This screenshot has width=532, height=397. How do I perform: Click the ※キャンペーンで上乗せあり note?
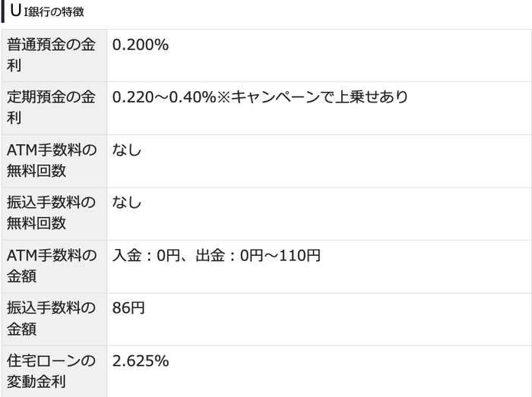click(x=313, y=98)
